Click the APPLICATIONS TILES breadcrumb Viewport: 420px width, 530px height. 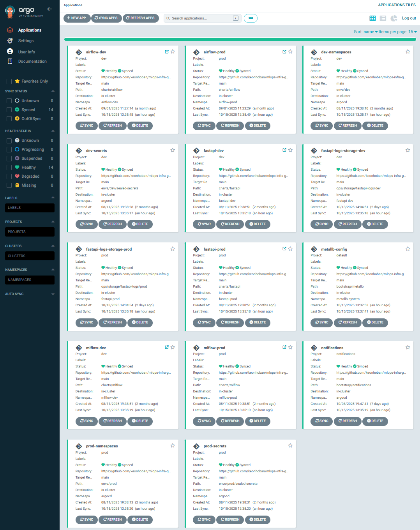pyautogui.click(x=397, y=5)
